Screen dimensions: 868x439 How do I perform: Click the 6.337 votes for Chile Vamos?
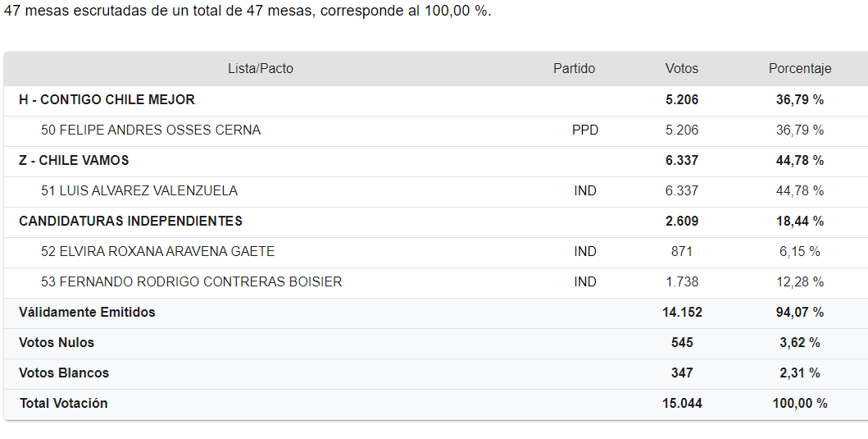pyautogui.click(x=681, y=161)
